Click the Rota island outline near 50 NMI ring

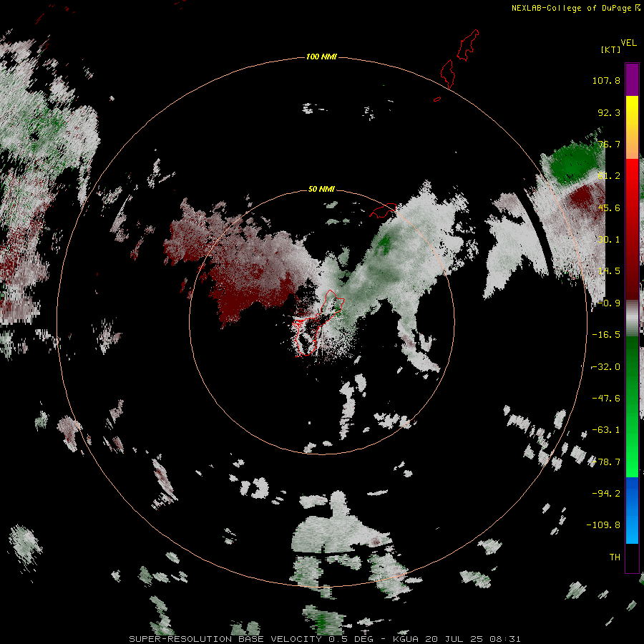pyautogui.click(x=383, y=210)
